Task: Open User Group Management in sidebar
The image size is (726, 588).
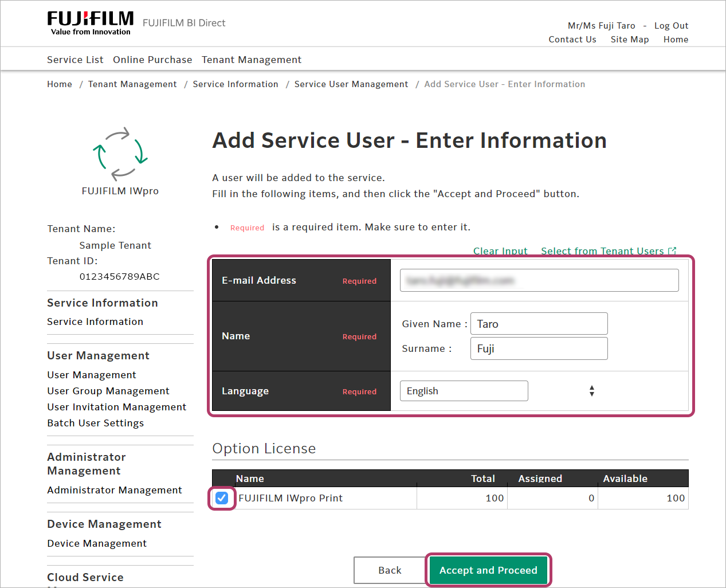Action: coord(108,391)
